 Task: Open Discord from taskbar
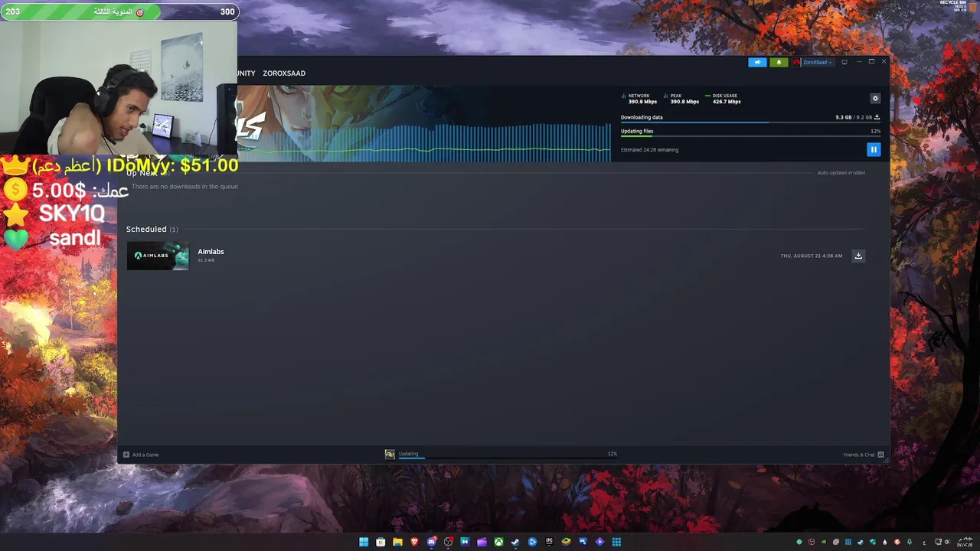431,542
